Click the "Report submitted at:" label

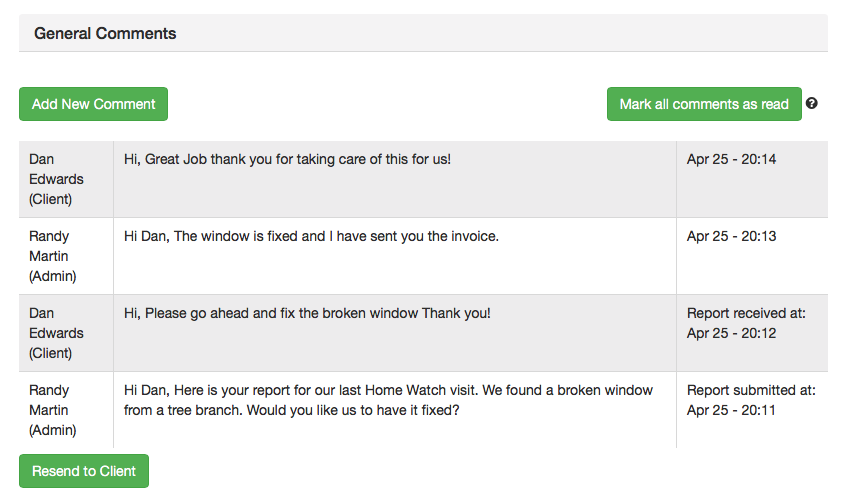(751, 390)
